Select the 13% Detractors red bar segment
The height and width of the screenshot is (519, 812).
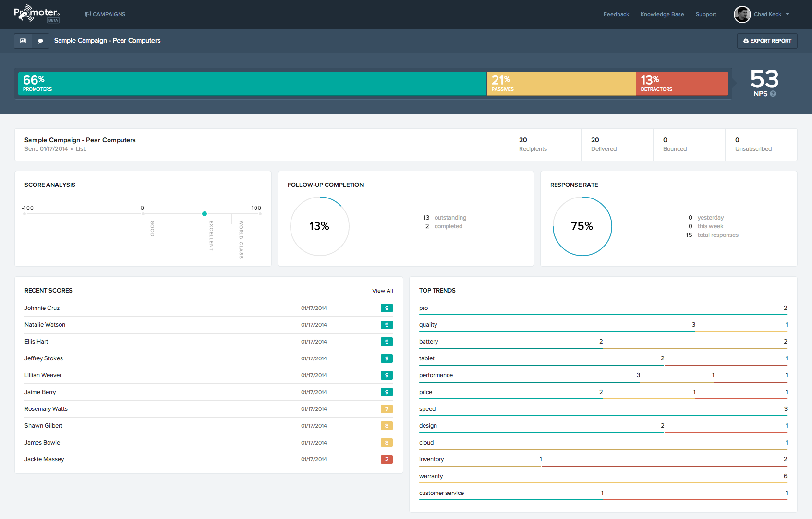pos(682,83)
